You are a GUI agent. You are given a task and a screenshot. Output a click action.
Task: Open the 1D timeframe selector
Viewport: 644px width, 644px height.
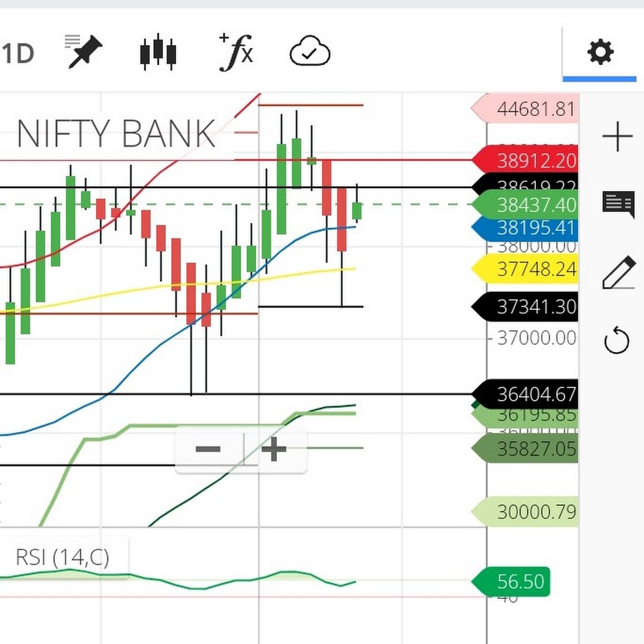pos(17,54)
